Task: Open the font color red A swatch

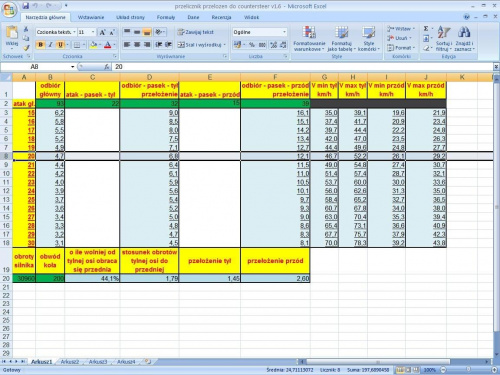Action: [x=107, y=45]
